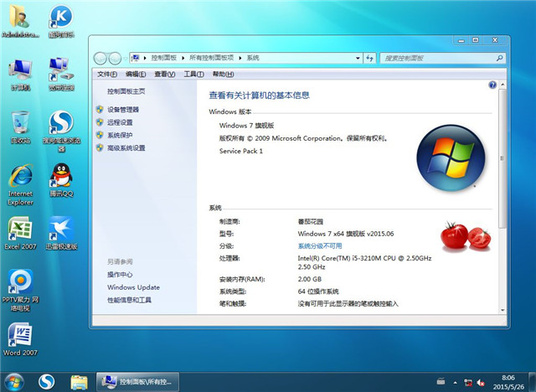
Task: Go to 控制面板主页
Action: [x=126, y=91]
